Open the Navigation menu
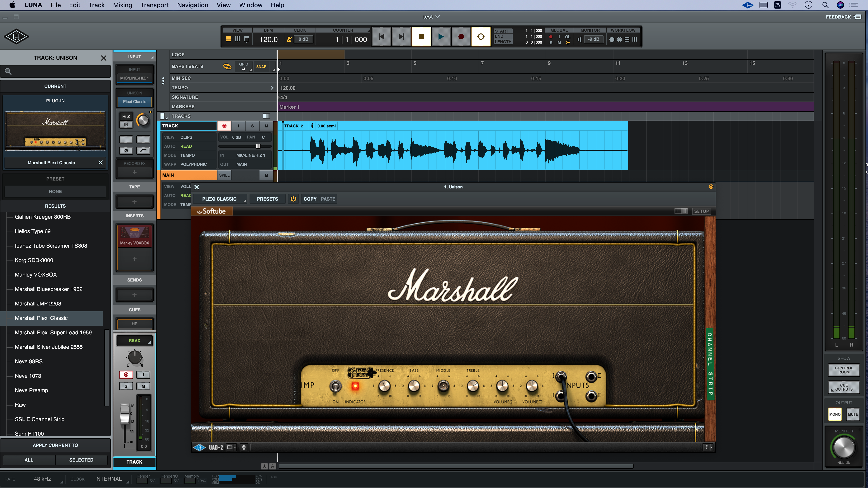868x488 pixels. (x=193, y=5)
